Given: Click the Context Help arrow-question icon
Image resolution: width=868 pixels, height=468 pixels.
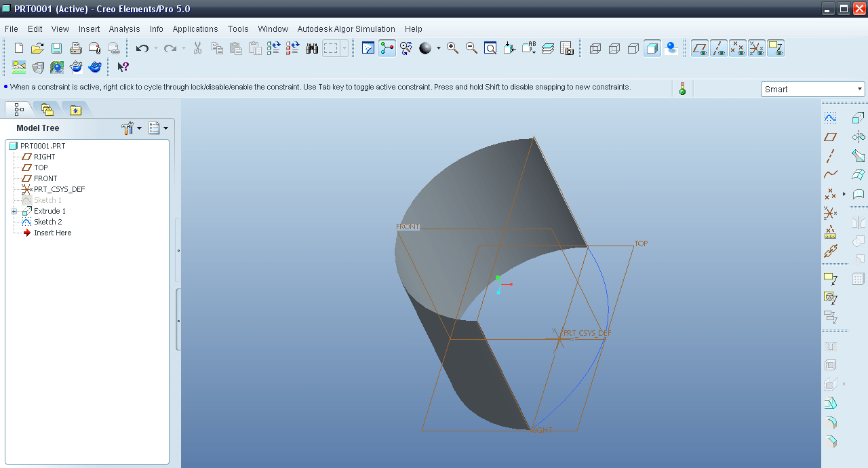Looking at the screenshot, I should click(123, 67).
